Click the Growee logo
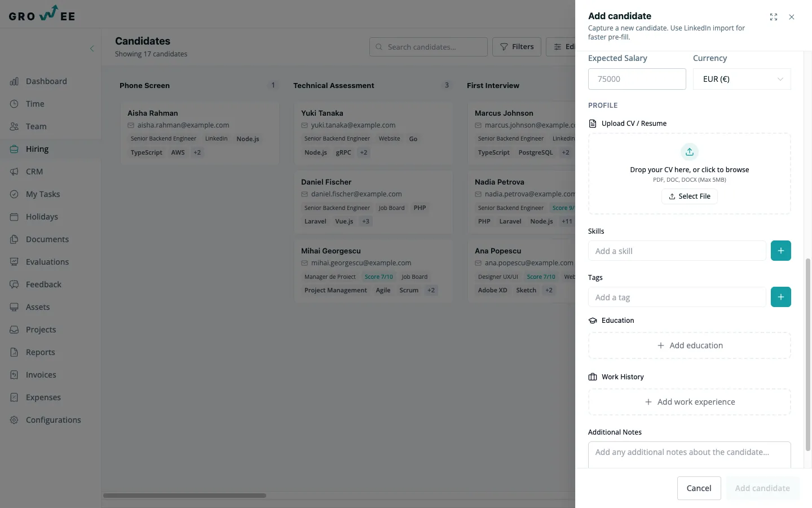The height and width of the screenshot is (508, 812). tap(42, 14)
